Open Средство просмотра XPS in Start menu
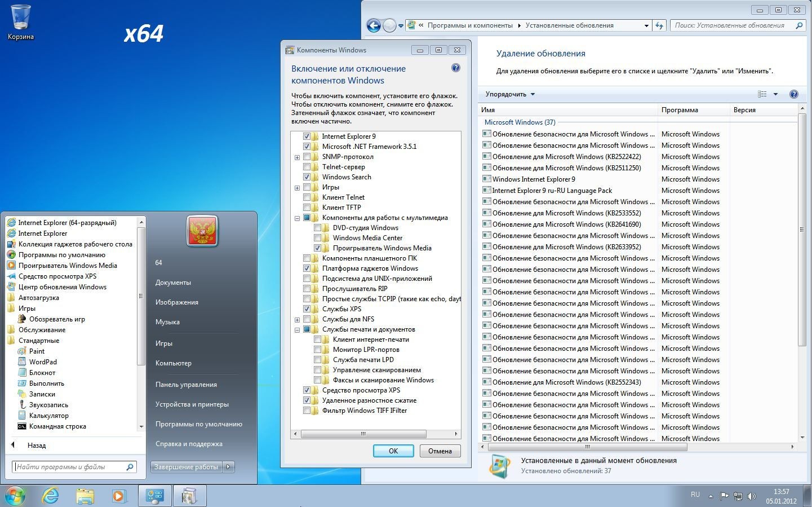 click(57, 276)
